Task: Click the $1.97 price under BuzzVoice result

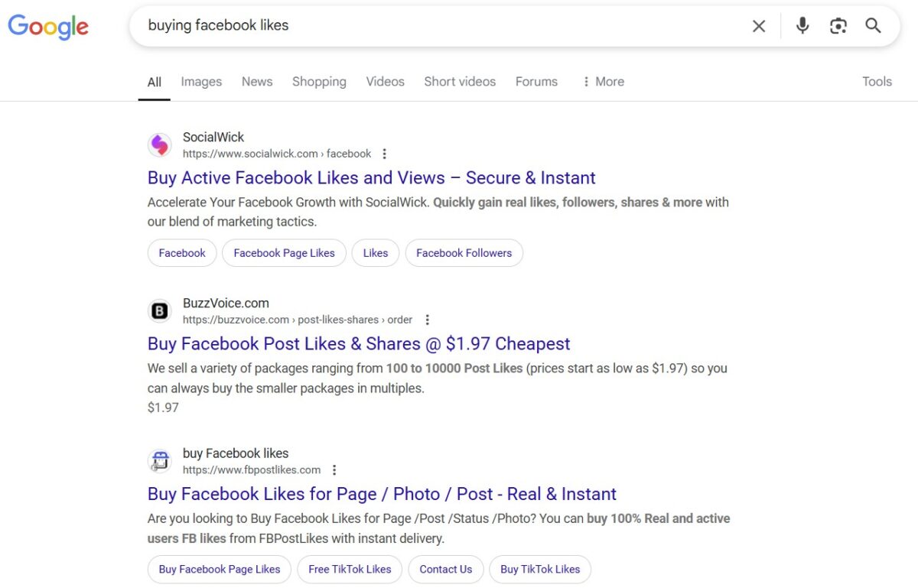Action: pos(163,408)
